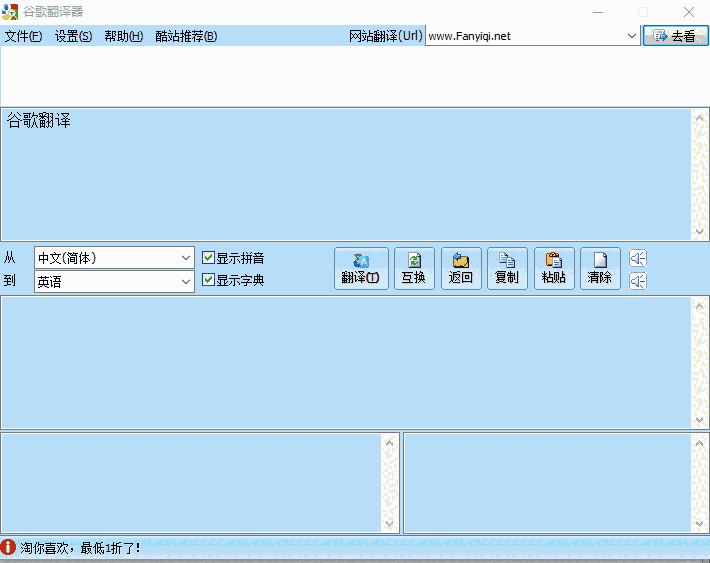Screen dimensions: 710x563
Task: Click the bottom-left pane scroll-up arrow
Action: pyautogui.click(x=389, y=443)
